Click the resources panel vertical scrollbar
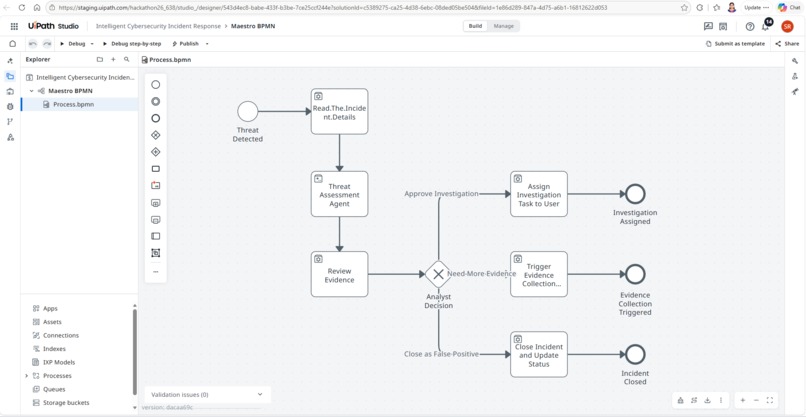This screenshot has width=806, height=417. click(x=135, y=351)
